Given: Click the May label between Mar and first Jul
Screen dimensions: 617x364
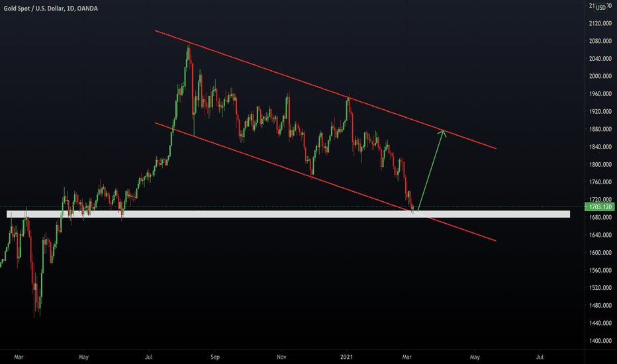Looking at the screenshot, I should pos(83,357).
